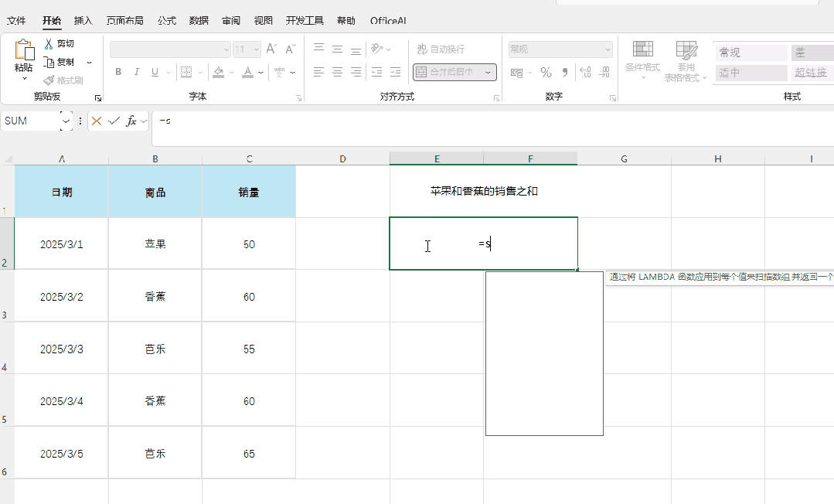This screenshot has height=504, width=834.
Task: Select column D header
Action: 342,158
